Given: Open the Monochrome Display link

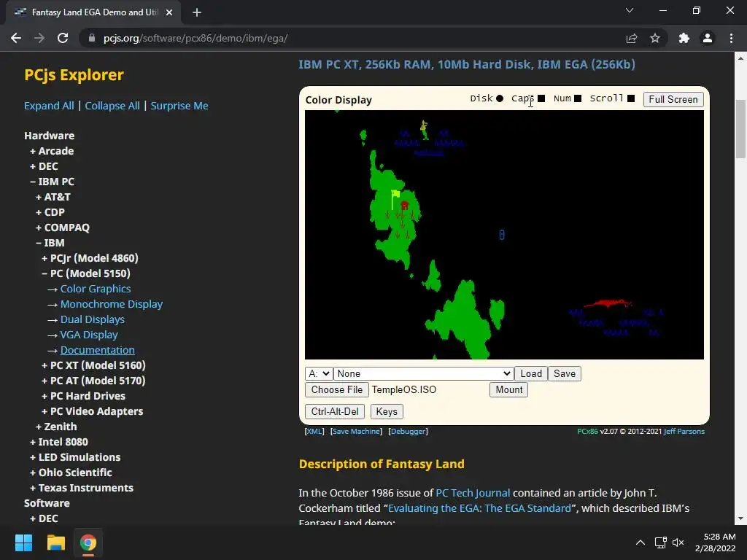Looking at the screenshot, I should click(112, 304).
